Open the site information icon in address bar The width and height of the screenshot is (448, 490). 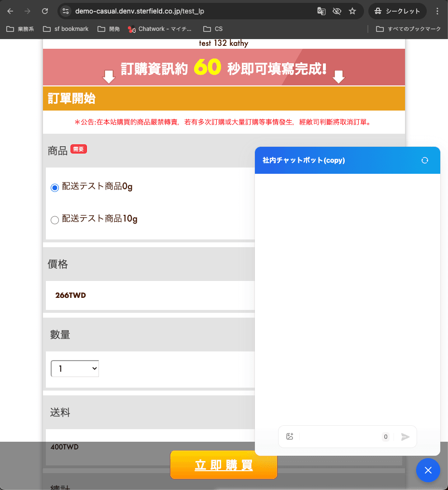[66, 11]
